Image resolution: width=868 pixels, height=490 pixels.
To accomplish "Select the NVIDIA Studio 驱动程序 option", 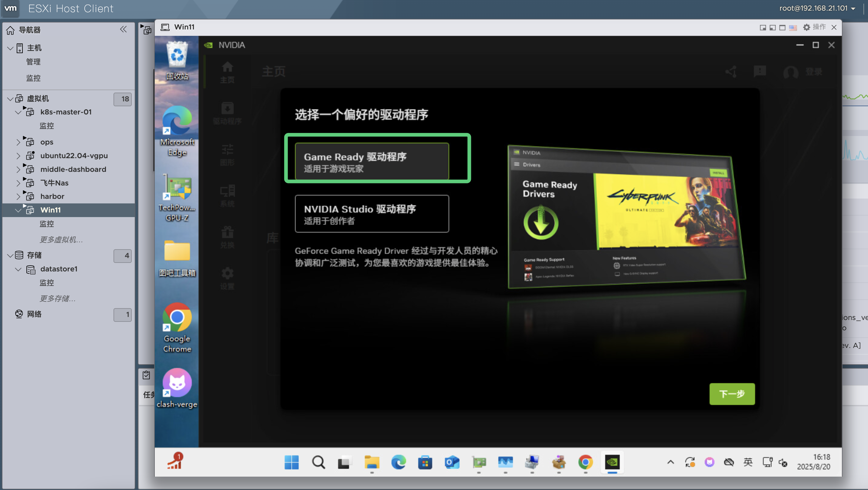I will [371, 214].
